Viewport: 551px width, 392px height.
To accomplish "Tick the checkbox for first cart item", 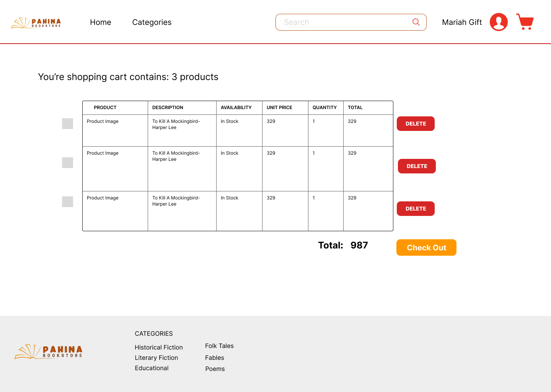I will (67, 124).
